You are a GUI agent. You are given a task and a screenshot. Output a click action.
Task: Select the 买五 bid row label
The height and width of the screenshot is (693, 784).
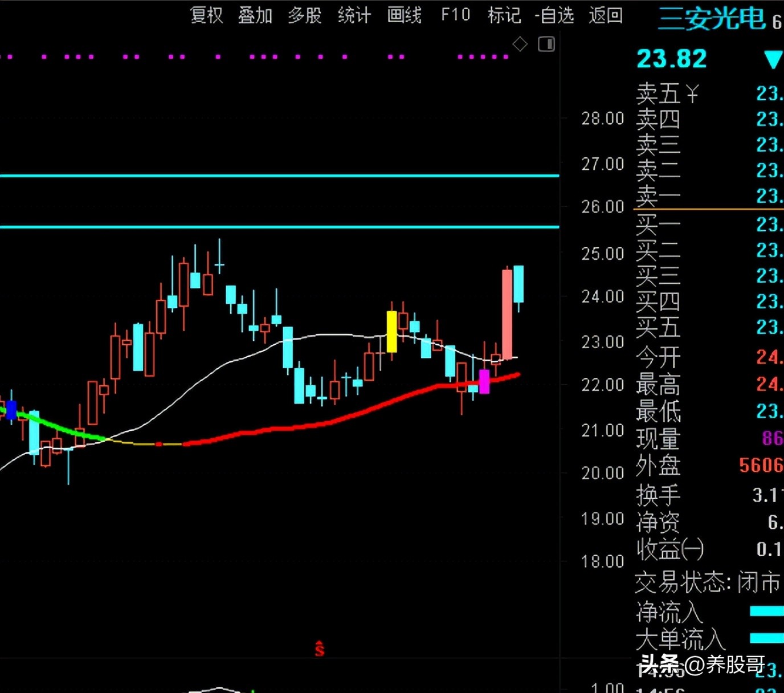pos(658,327)
